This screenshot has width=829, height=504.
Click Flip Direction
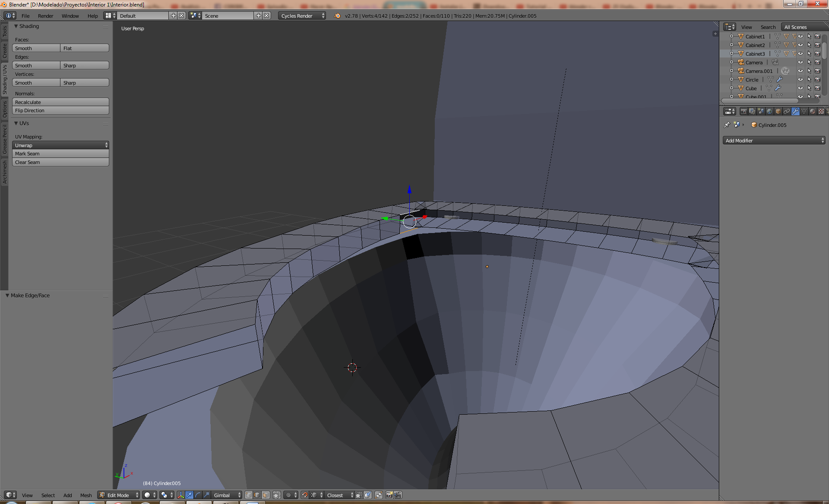60,110
